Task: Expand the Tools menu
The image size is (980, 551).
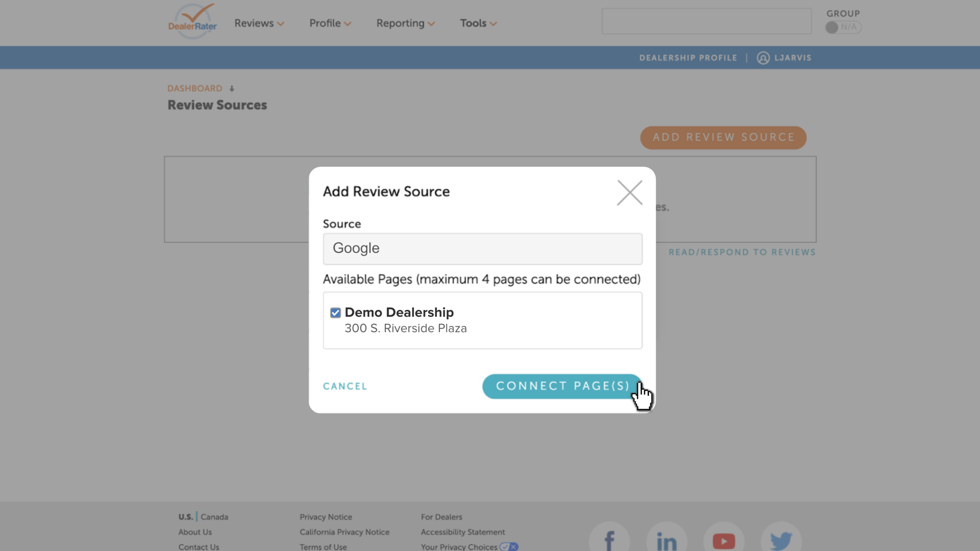Action: pos(478,23)
